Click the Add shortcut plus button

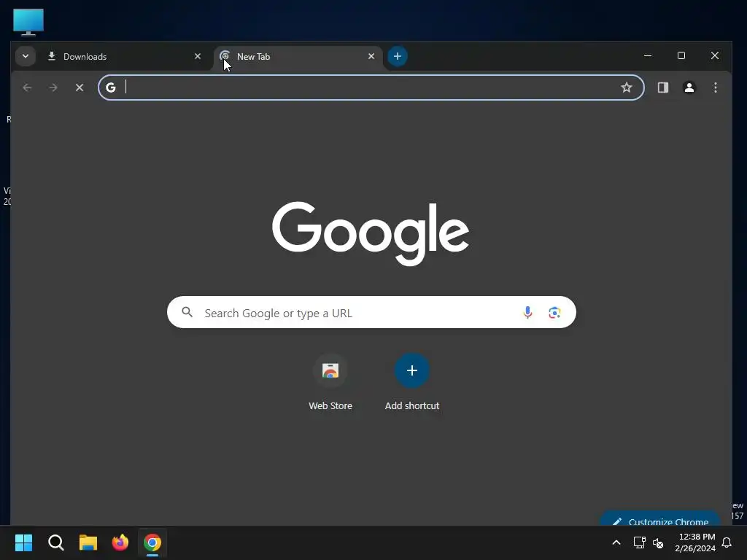click(x=412, y=370)
